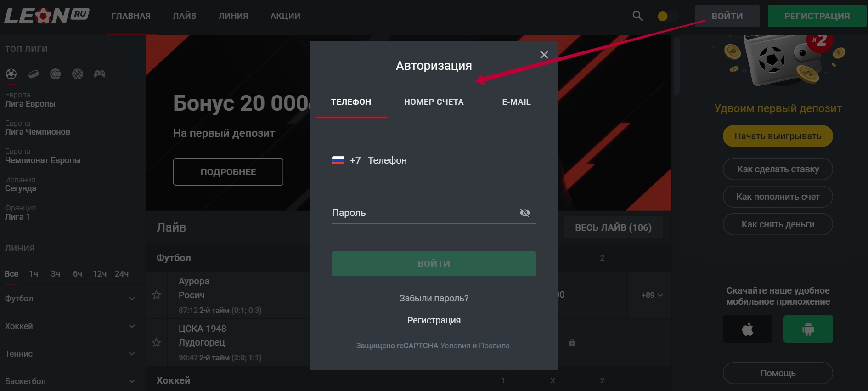
Task: Download the iOS app via Apple icon
Action: tap(747, 329)
